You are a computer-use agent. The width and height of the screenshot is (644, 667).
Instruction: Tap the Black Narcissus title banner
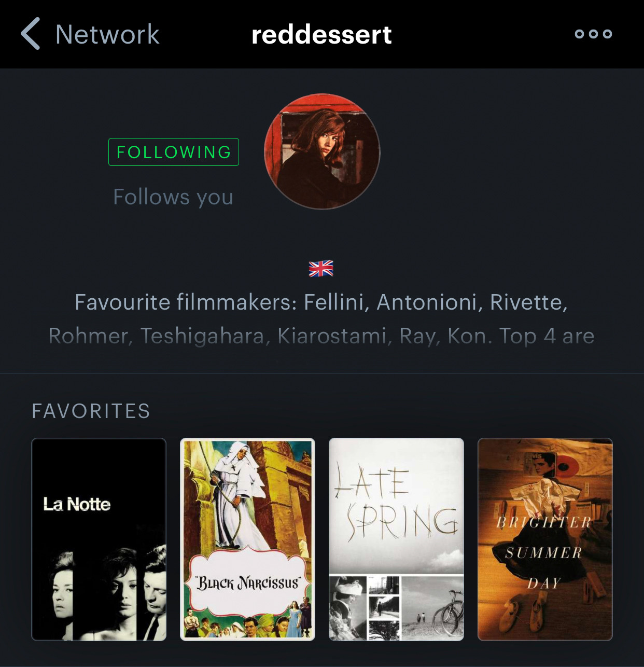click(248, 582)
